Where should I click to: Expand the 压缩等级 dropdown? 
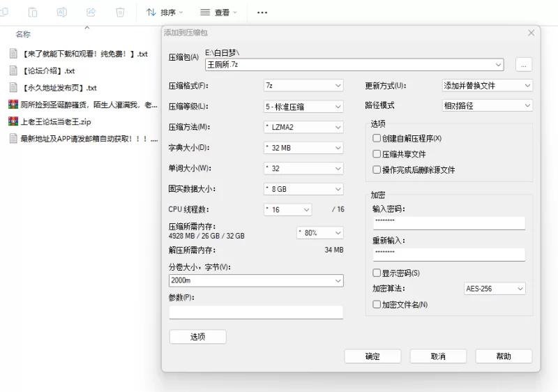click(x=303, y=107)
